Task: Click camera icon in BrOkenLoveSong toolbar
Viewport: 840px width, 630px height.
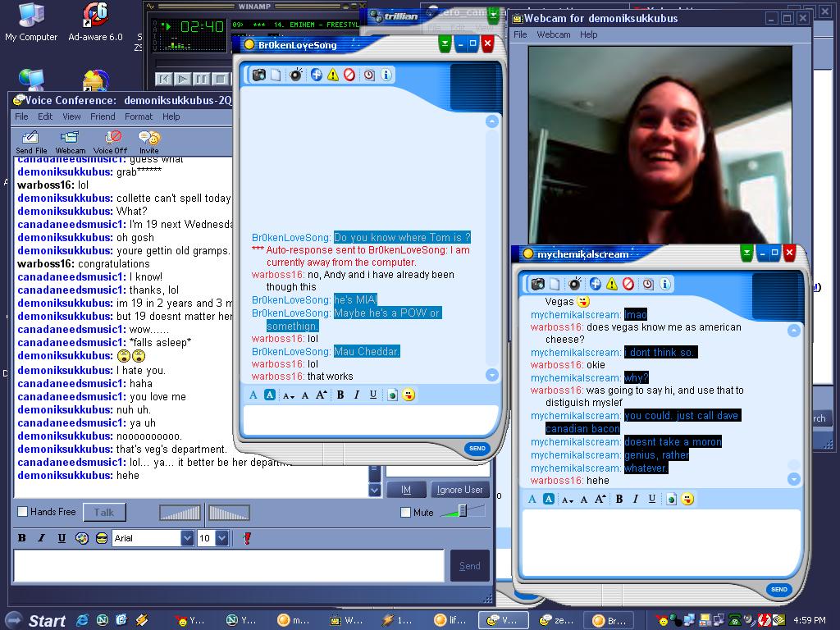Action: tap(258, 75)
